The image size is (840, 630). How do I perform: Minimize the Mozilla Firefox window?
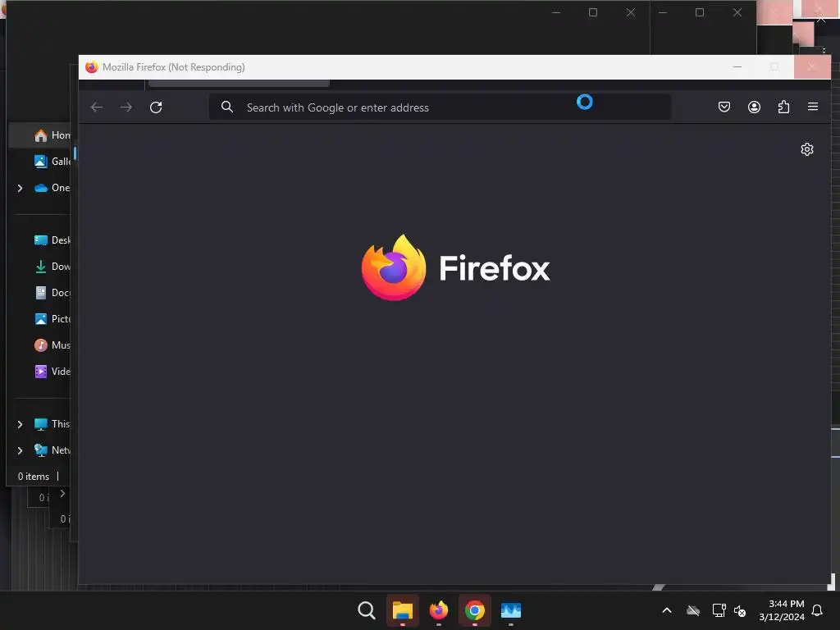coord(737,67)
